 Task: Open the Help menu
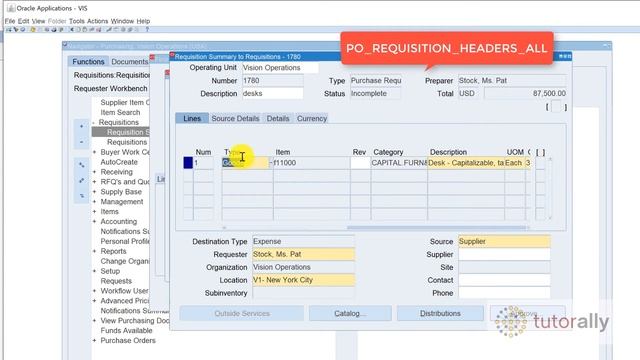143,21
